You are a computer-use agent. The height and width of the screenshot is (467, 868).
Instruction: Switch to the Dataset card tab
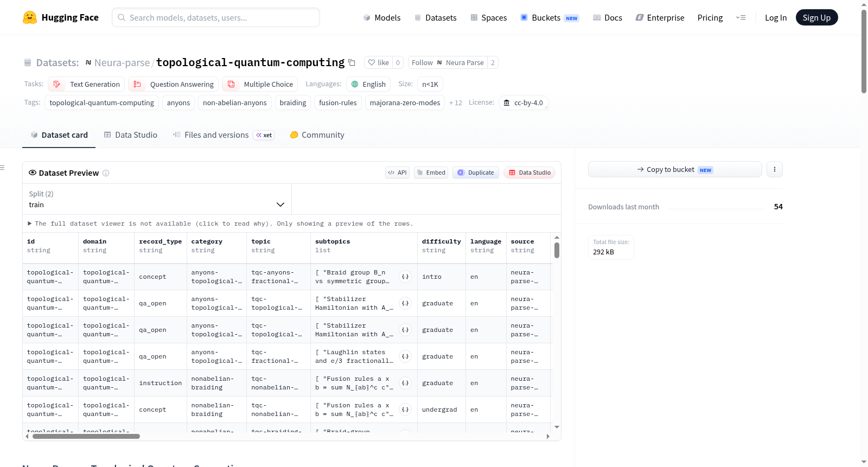pos(59,135)
